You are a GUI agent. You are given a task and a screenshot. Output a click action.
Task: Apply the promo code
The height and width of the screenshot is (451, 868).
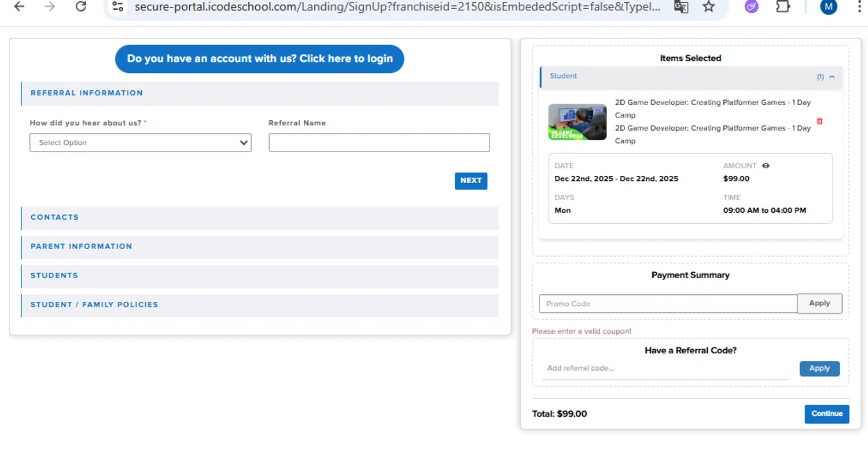point(819,304)
